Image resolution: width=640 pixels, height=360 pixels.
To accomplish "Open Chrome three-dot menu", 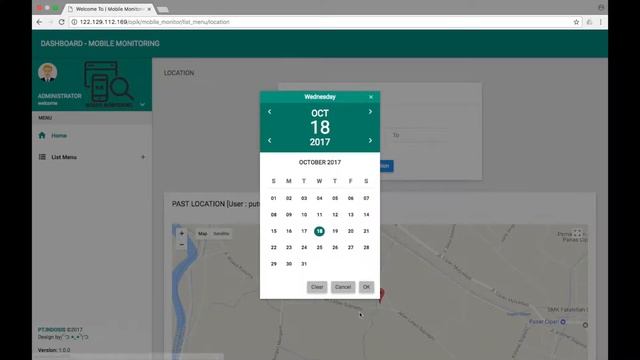I will 601,22.
